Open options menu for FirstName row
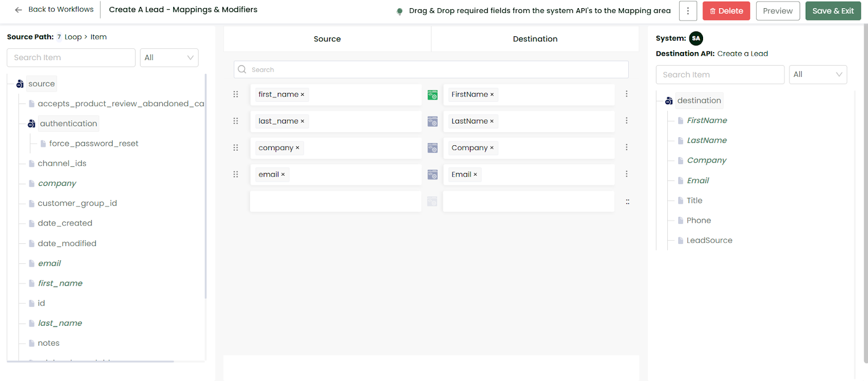Screen dimensions: 868x381 [x=627, y=94]
